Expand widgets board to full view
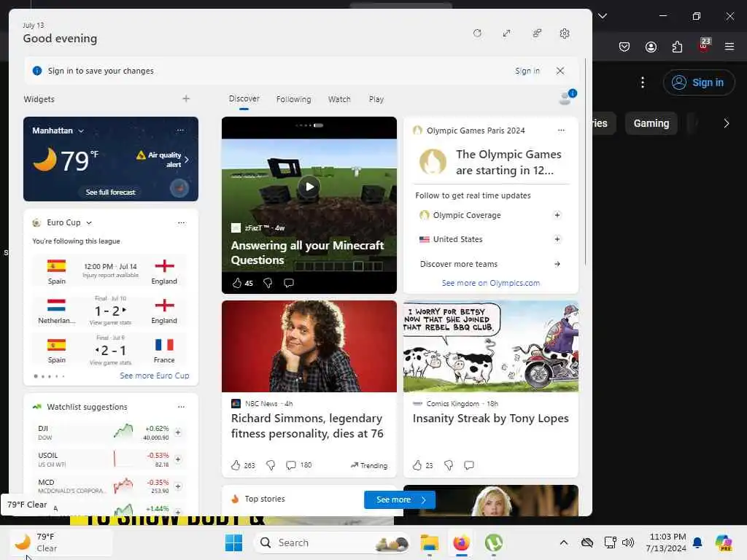The height and width of the screenshot is (560, 747). tap(506, 34)
